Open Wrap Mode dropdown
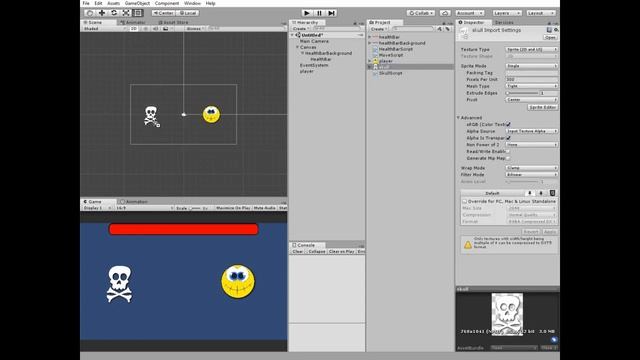The width and height of the screenshot is (640, 360). coord(531,168)
